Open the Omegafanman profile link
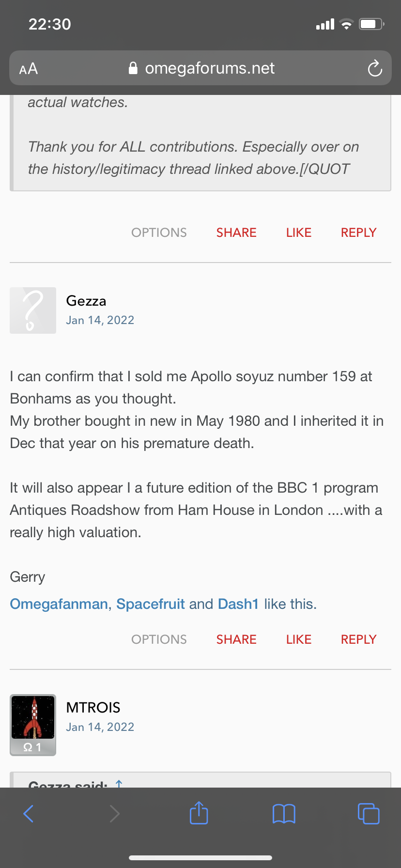This screenshot has width=401, height=868. [x=59, y=604]
